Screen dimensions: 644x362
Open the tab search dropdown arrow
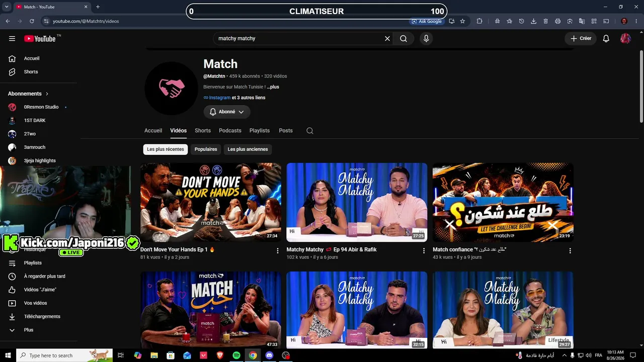point(7,7)
